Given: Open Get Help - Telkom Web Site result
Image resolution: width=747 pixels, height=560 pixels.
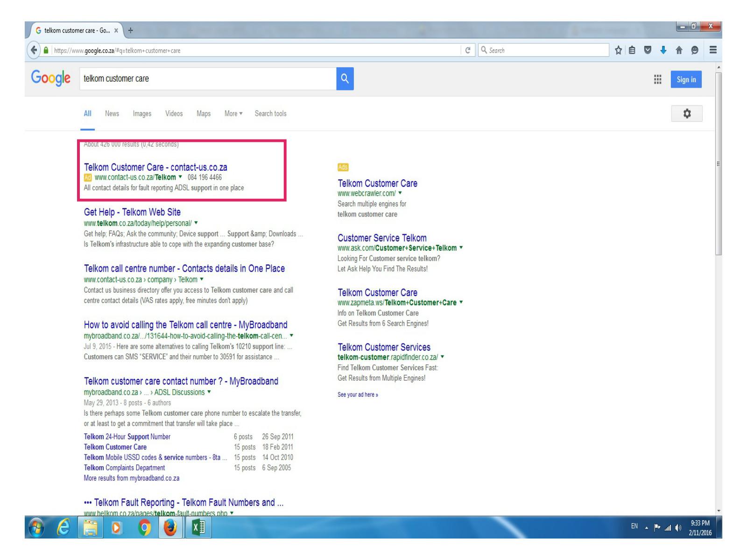Looking at the screenshot, I should [132, 212].
